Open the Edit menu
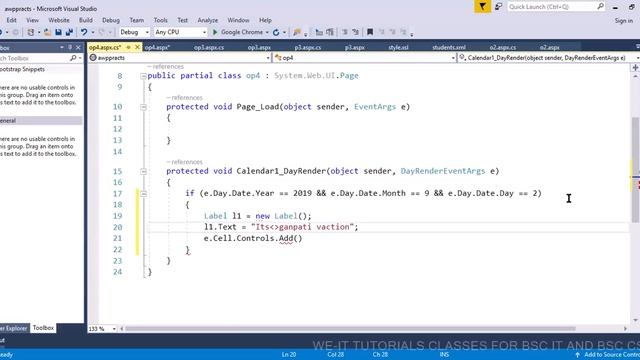The height and width of the screenshot is (360, 640). pyautogui.click(x=11, y=20)
